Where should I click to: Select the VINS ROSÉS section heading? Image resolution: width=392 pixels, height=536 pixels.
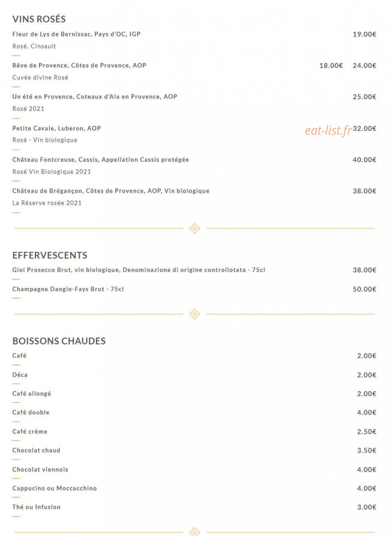click(x=39, y=19)
